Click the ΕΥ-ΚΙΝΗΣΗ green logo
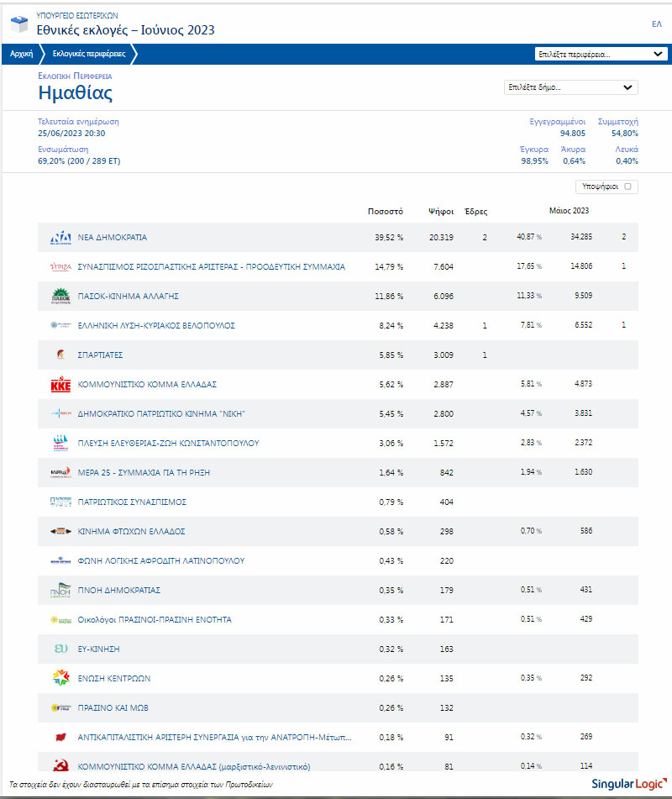Viewport: 672px width, 799px height. [60, 649]
